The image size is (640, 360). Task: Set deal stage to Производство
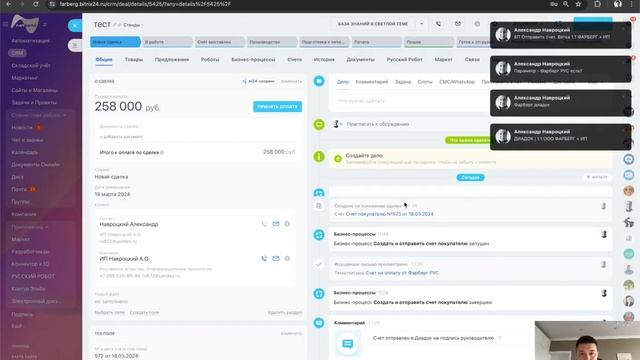click(272, 42)
